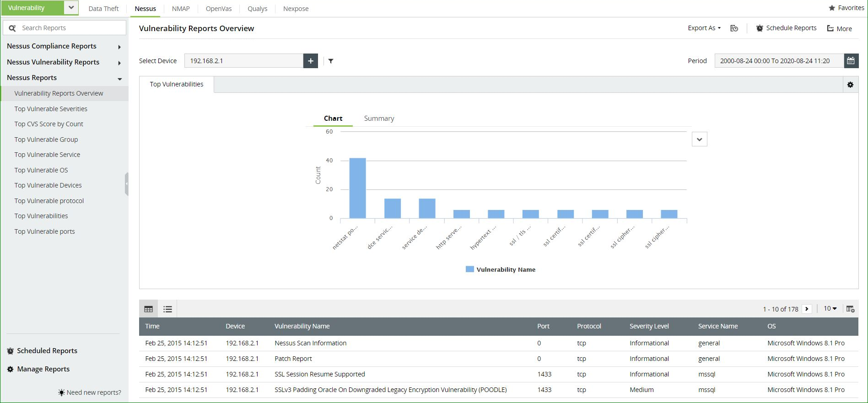The width and height of the screenshot is (868, 403).
Task: Click the Manage Reports gear icon
Action: point(11,369)
